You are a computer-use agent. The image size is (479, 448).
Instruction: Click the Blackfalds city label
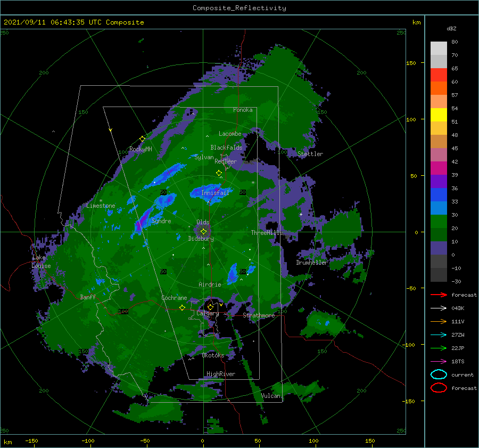(x=226, y=148)
